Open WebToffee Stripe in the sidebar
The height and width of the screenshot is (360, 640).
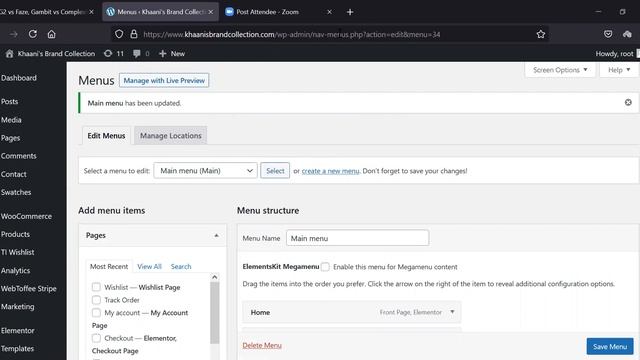click(x=29, y=289)
